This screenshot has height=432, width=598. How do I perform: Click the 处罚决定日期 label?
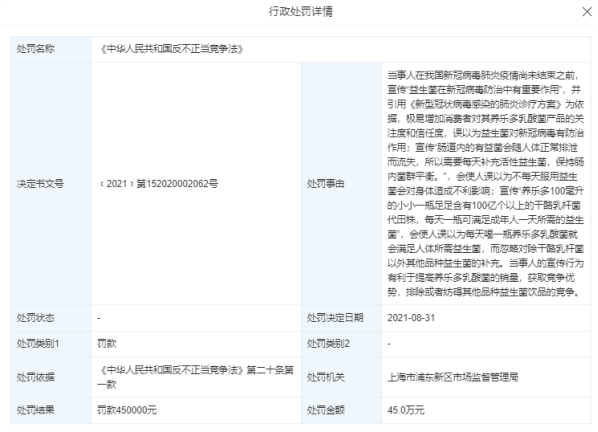(x=335, y=318)
